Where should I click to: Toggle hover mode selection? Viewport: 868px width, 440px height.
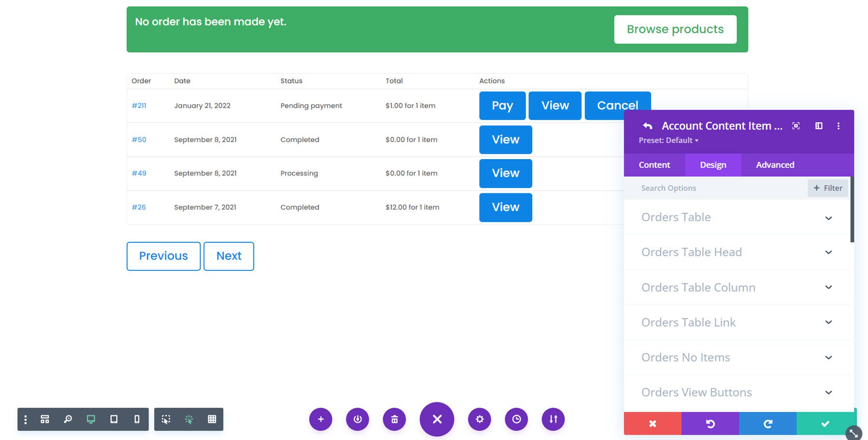pyautogui.click(x=165, y=419)
